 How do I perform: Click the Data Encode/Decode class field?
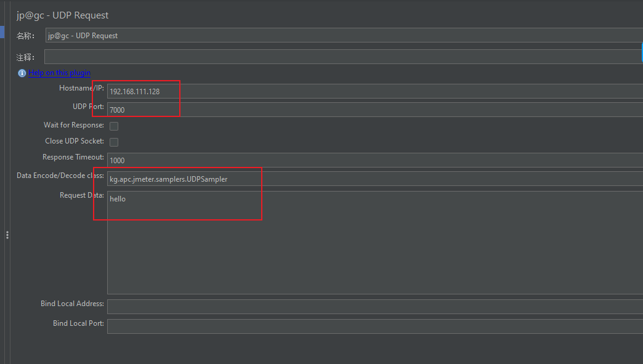point(370,179)
